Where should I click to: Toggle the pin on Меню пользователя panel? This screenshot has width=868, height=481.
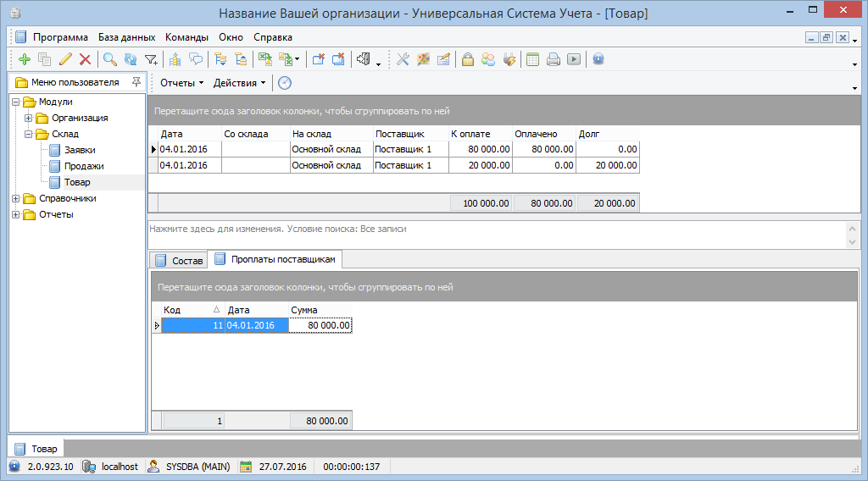(x=136, y=82)
